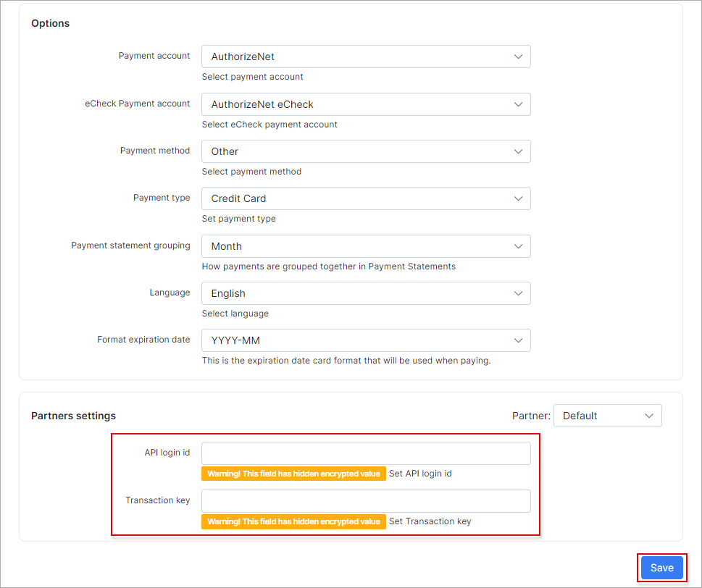Select the Credit Card payment type field

366,198
